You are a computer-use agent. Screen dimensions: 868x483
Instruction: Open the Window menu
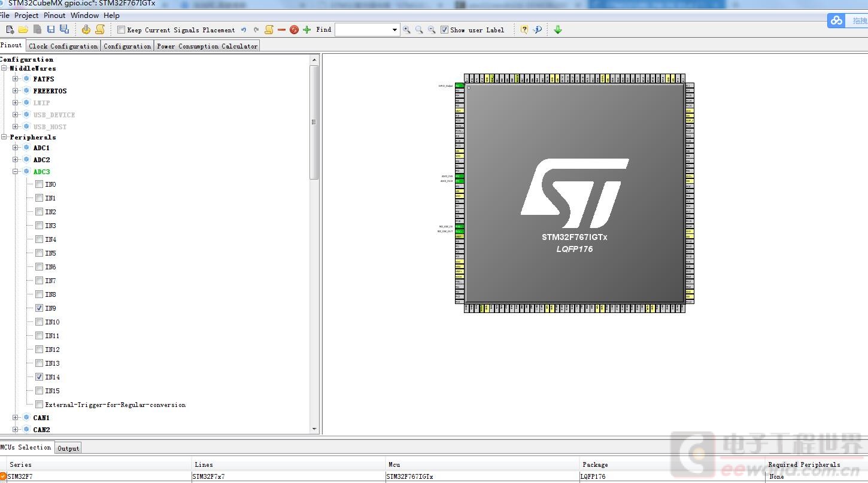click(84, 15)
